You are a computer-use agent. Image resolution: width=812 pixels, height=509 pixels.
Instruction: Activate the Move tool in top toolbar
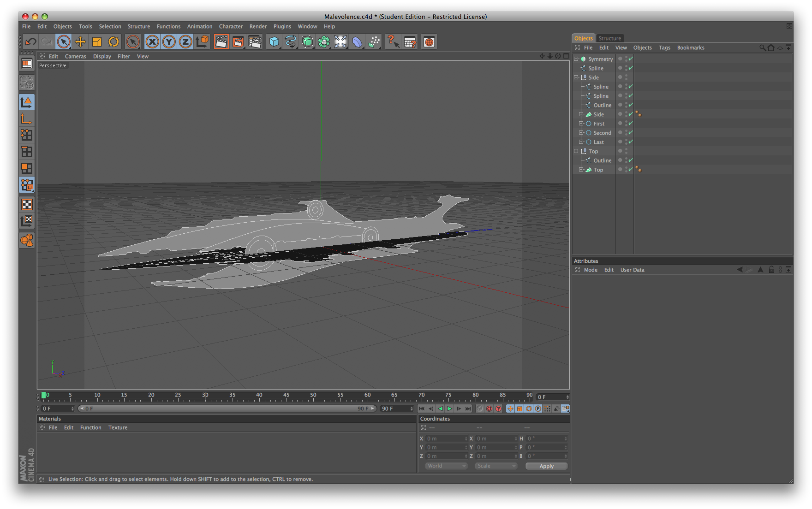coord(80,42)
